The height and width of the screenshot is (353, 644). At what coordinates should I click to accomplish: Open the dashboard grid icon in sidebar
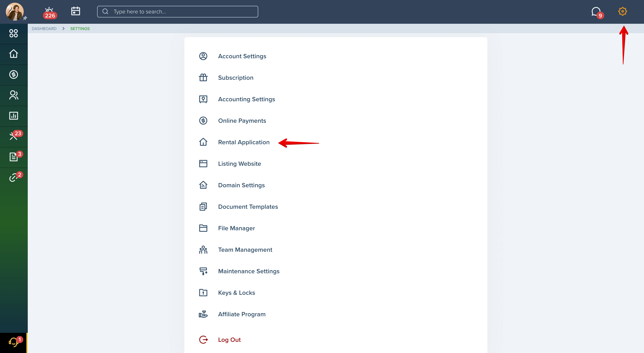coord(13,33)
